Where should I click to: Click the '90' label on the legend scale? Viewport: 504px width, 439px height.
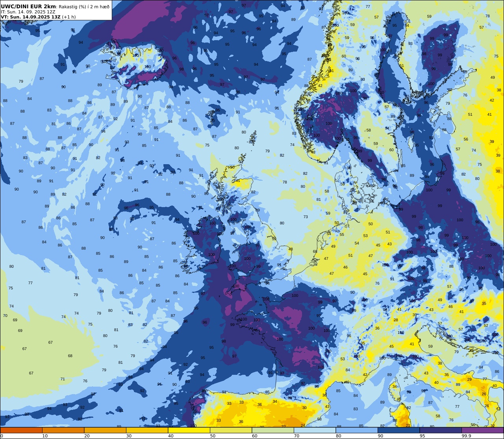pos(380,436)
